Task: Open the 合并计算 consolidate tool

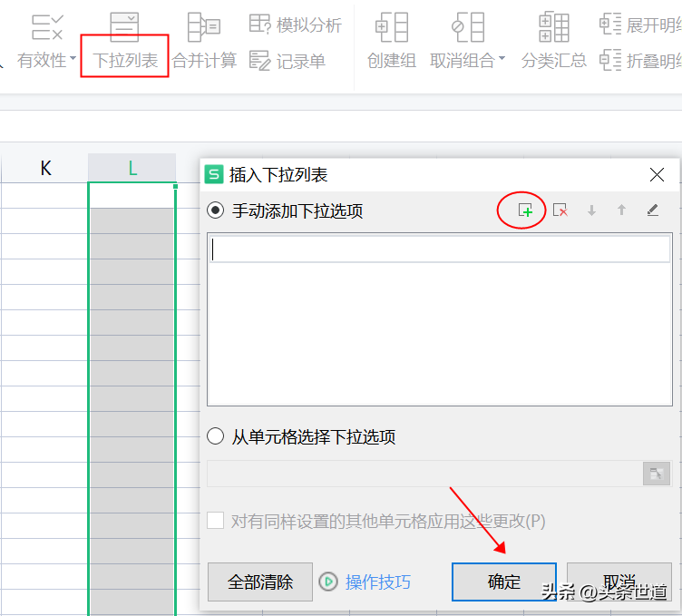Action: pos(204,42)
